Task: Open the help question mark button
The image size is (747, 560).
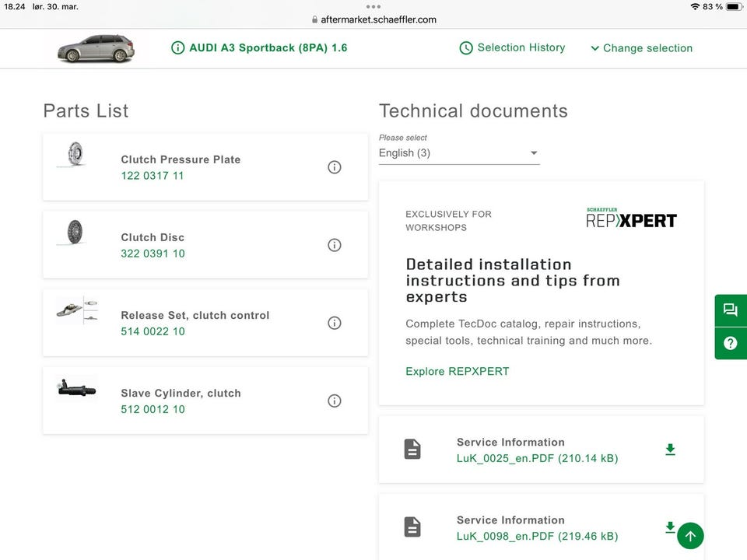Action: click(x=730, y=343)
